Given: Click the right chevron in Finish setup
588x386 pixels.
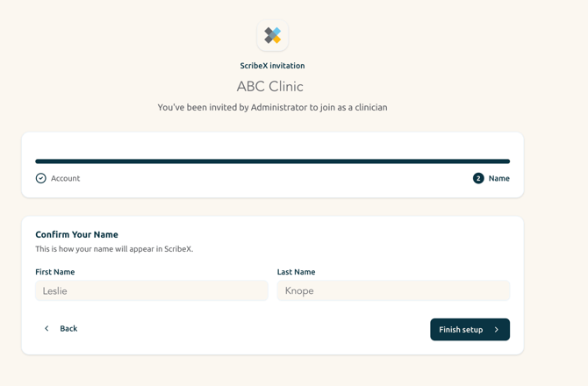Looking at the screenshot, I should (x=497, y=329).
